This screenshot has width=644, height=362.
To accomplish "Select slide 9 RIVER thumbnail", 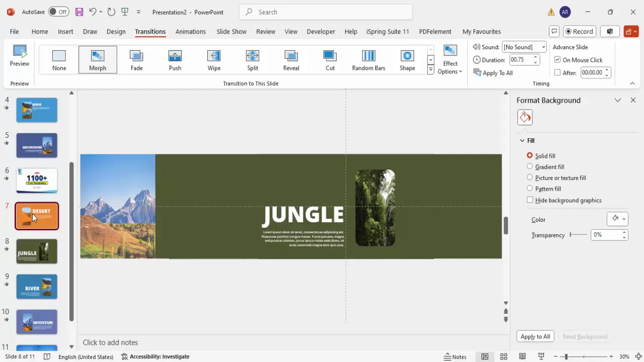I will click(x=37, y=287).
